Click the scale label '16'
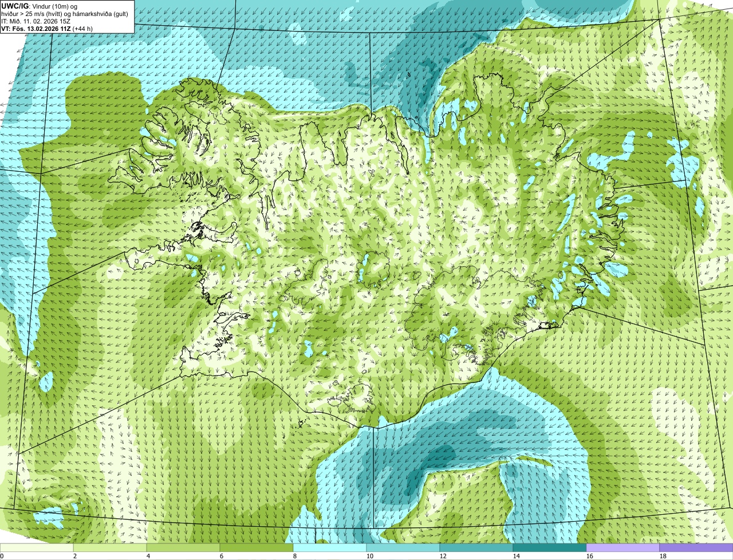Screen dimensions: 733x560 (590, 555)
